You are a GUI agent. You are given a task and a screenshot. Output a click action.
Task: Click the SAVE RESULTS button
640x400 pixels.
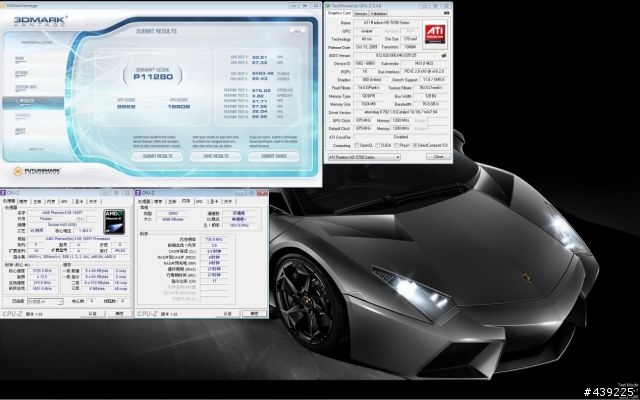[x=215, y=156]
